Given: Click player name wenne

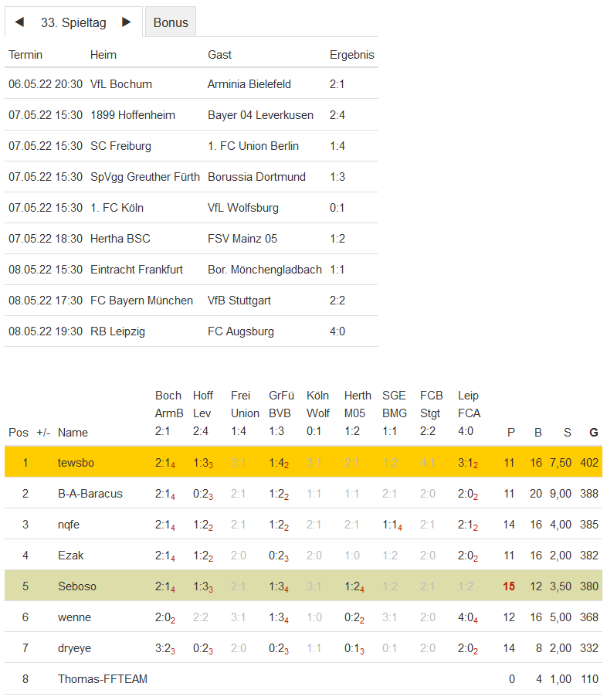Looking at the screenshot, I should [x=74, y=617].
